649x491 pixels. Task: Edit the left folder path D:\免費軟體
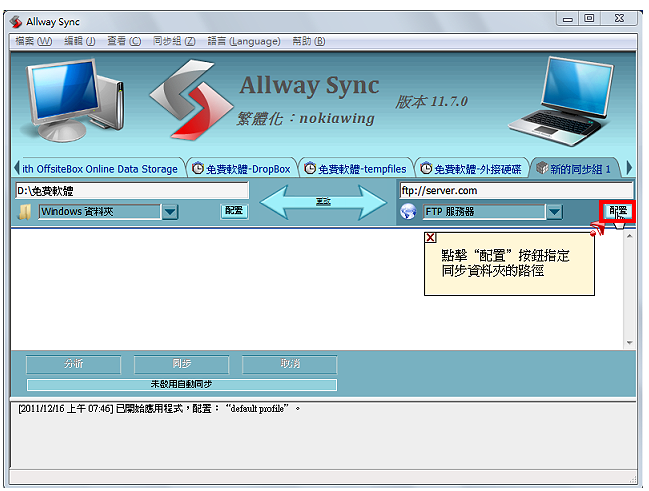(132, 190)
